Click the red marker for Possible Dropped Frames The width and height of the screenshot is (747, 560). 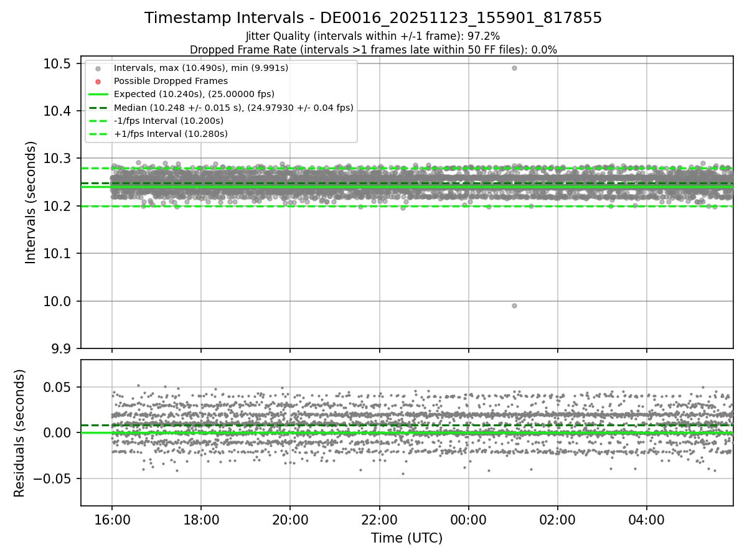click(98, 82)
